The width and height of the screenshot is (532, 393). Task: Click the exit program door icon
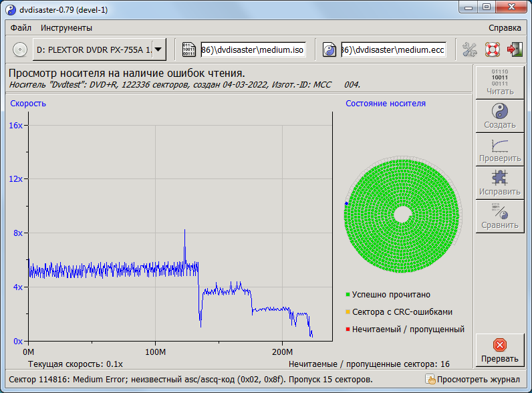(514, 49)
